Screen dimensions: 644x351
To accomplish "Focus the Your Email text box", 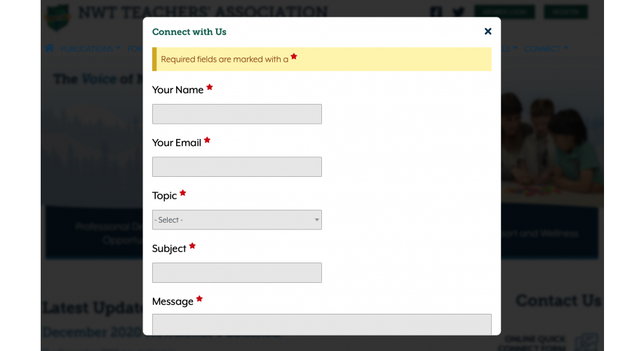I will (x=237, y=166).
